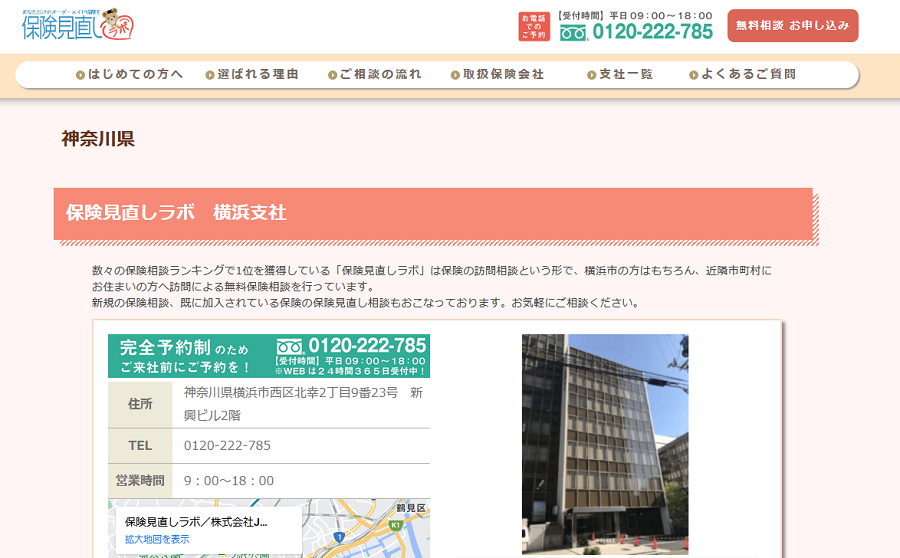The height and width of the screenshot is (558, 900).
Task: Click the green free-dial icon in header
Action: pyautogui.click(x=573, y=33)
